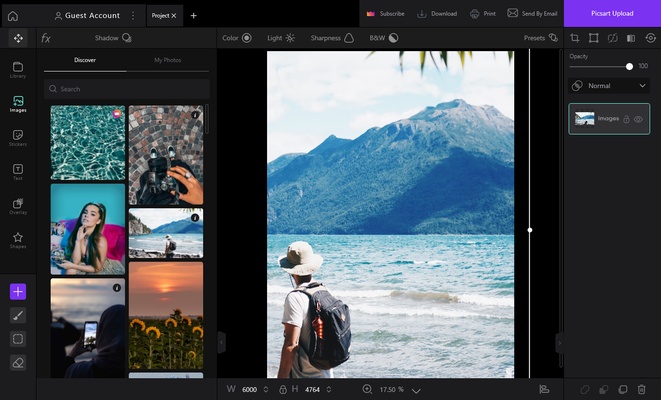661x400 pixels.
Task: Open the Normal blend mode dropdown
Action: (x=609, y=86)
